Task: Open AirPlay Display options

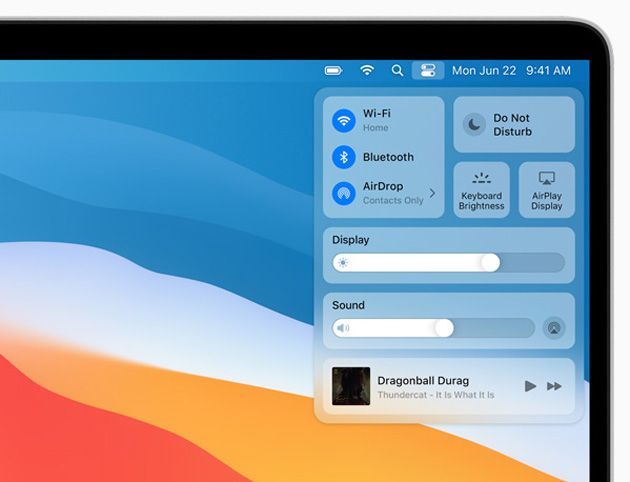Action: [546, 190]
